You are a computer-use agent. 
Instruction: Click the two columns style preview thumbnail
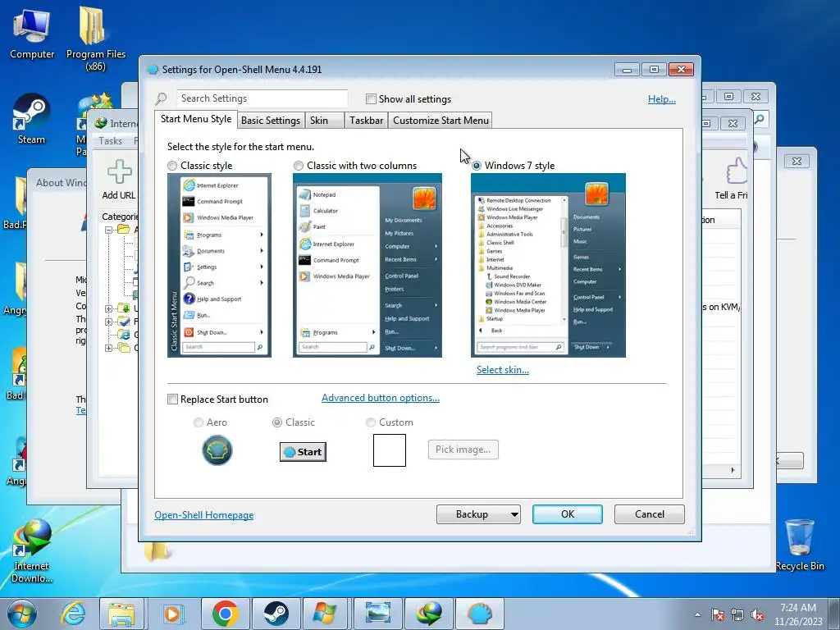click(367, 265)
